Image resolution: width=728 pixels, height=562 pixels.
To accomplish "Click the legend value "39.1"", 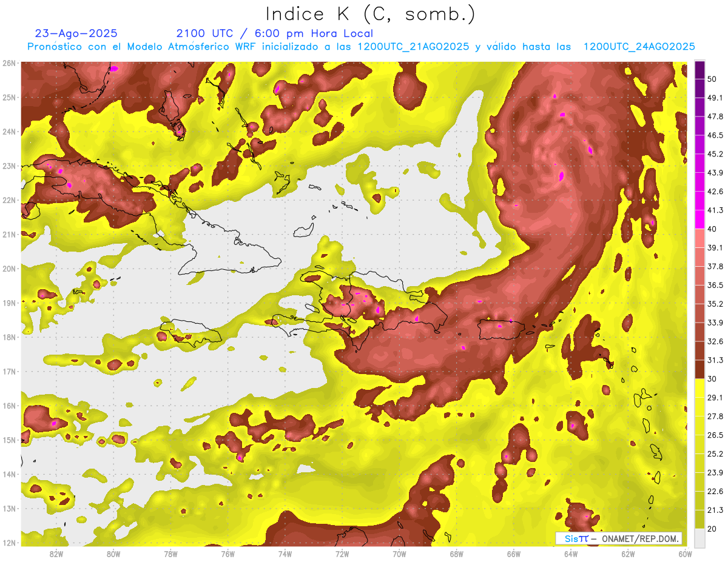I will click(x=715, y=247).
